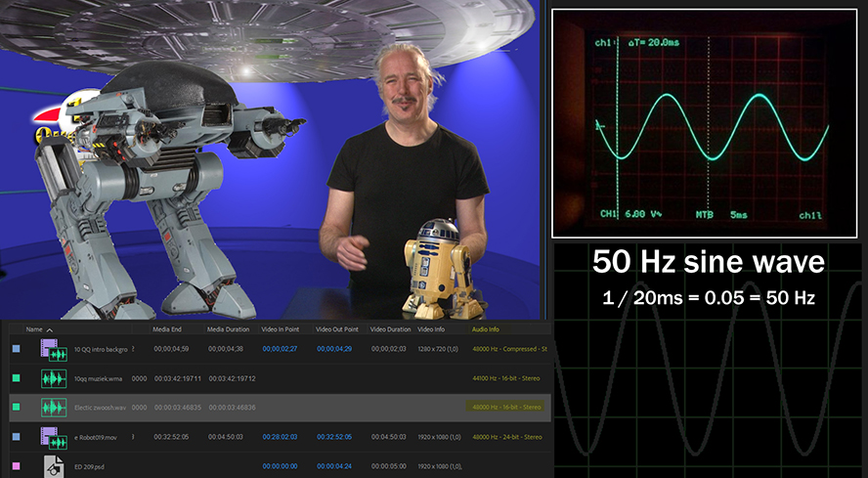Click the oscilloscope screen thumbnail

coord(705,123)
